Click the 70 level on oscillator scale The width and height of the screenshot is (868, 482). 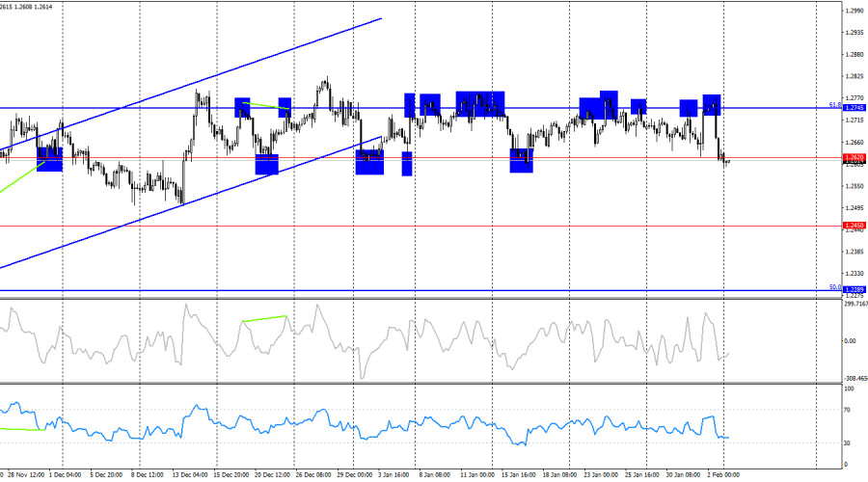pos(848,411)
